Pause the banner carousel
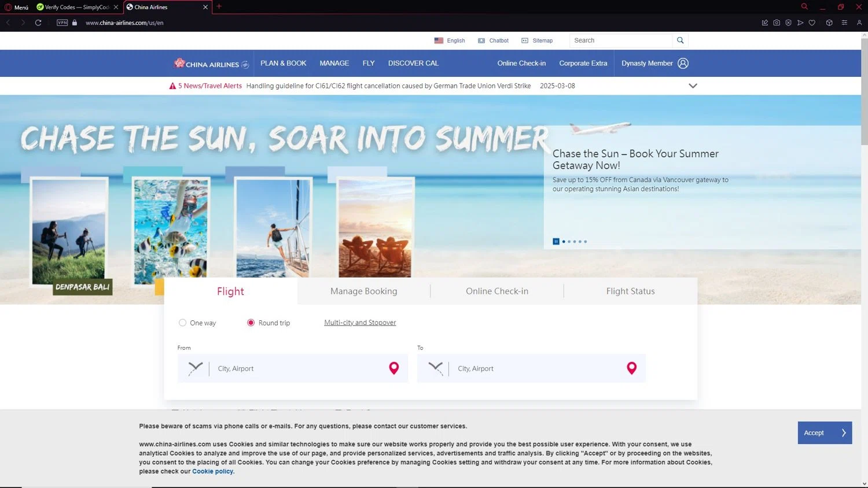Screen dimensions: 868x488 click(556, 242)
